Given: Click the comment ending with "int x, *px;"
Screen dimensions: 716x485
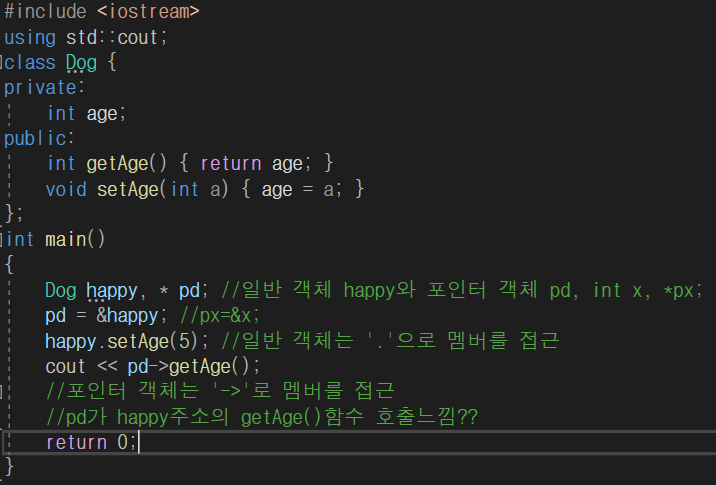Looking at the screenshot, I should tap(462, 290).
